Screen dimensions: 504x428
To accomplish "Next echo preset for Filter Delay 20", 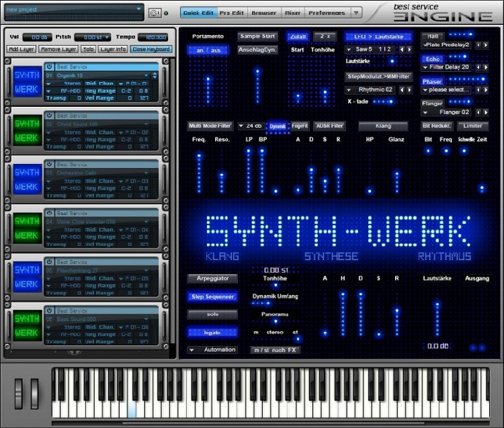I will click(x=486, y=67).
